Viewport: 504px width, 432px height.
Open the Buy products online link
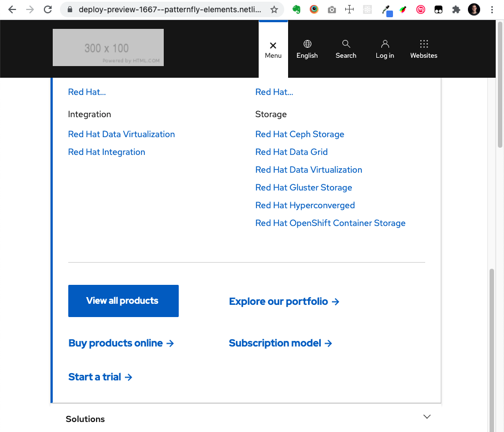[x=121, y=343]
